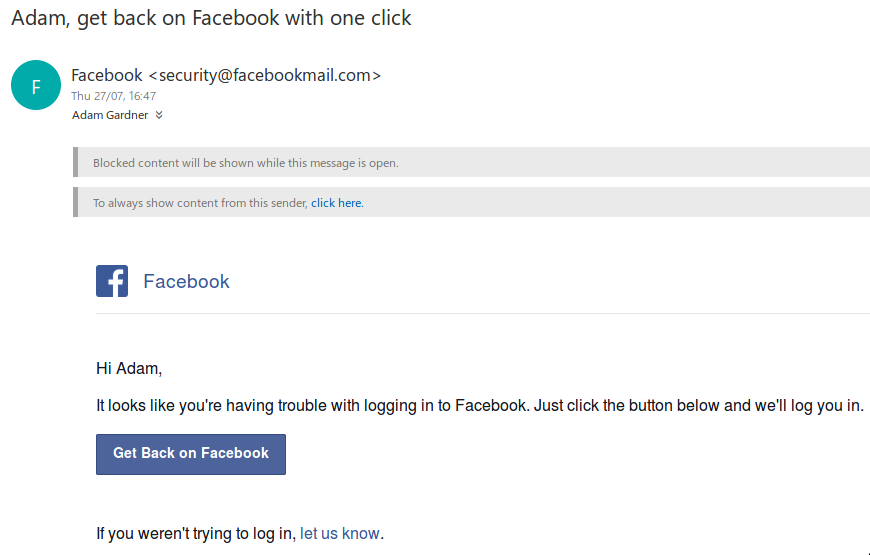
Task: Click the Get Back on Facebook button
Action: click(x=191, y=454)
